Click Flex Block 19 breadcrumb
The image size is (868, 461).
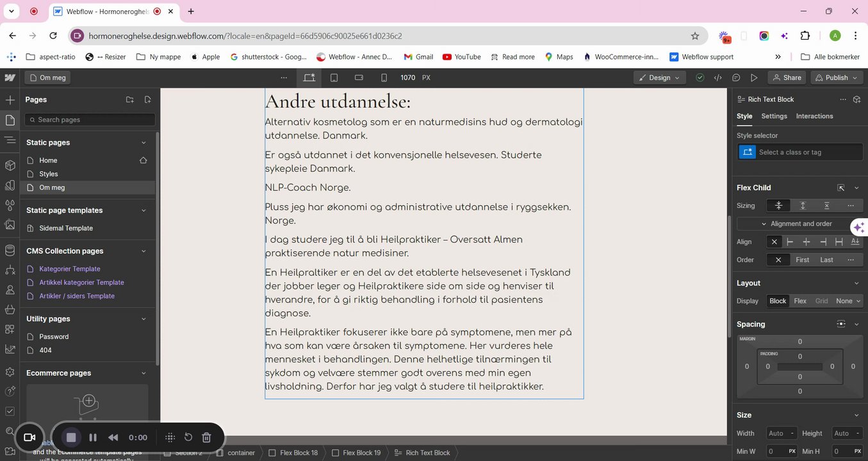[x=356, y=453]
